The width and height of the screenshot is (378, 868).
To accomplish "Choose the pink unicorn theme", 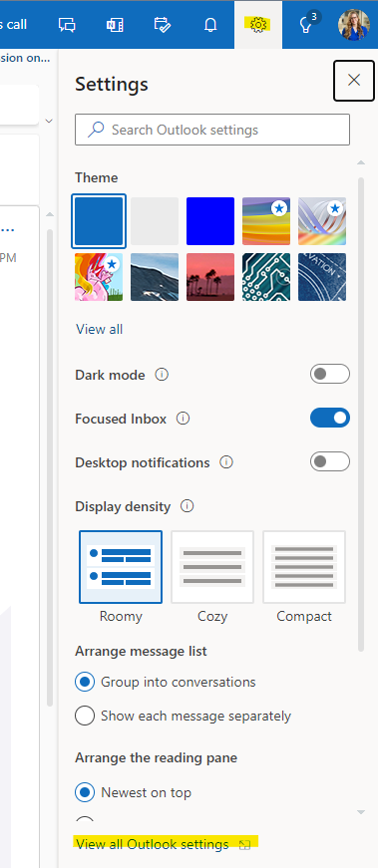I will point(99,277).
